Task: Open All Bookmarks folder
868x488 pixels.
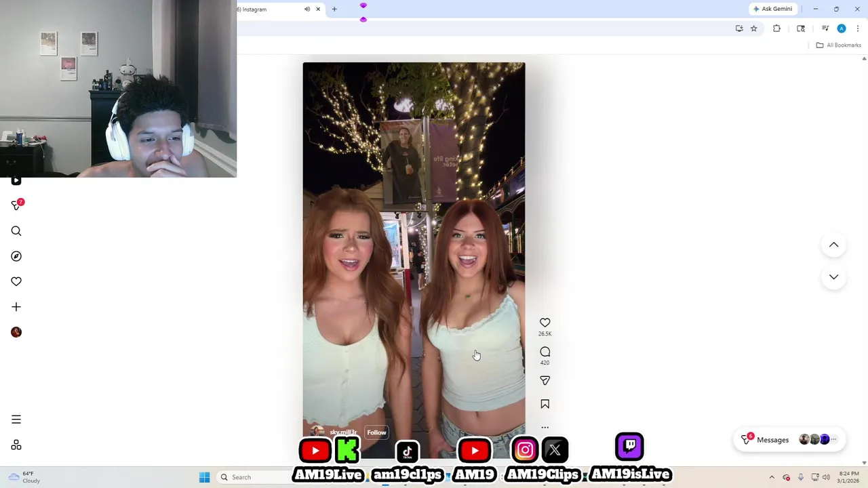Action: (838, 45)
